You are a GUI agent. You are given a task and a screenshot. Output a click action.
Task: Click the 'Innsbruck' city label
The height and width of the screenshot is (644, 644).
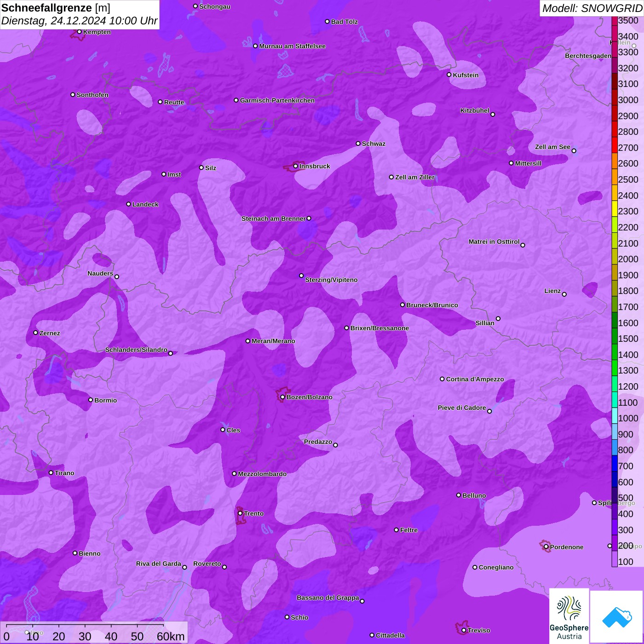315,166
